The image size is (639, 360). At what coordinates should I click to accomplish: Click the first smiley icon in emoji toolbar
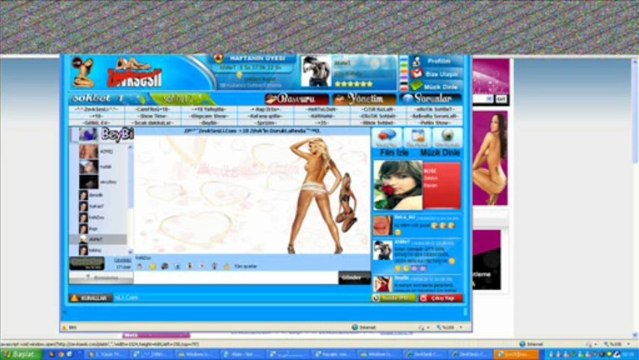click(x=140, y=266)
